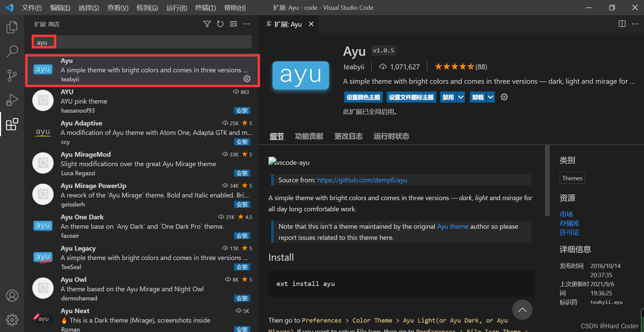
Task: Install the AYU pink theme extension
Action: click(242, 111)
